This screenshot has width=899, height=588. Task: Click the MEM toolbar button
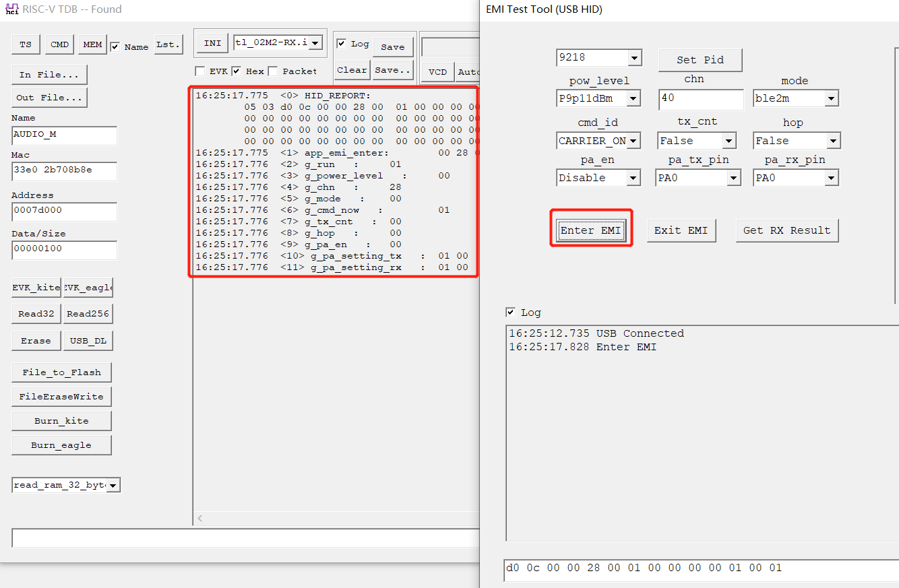point(92,44)
